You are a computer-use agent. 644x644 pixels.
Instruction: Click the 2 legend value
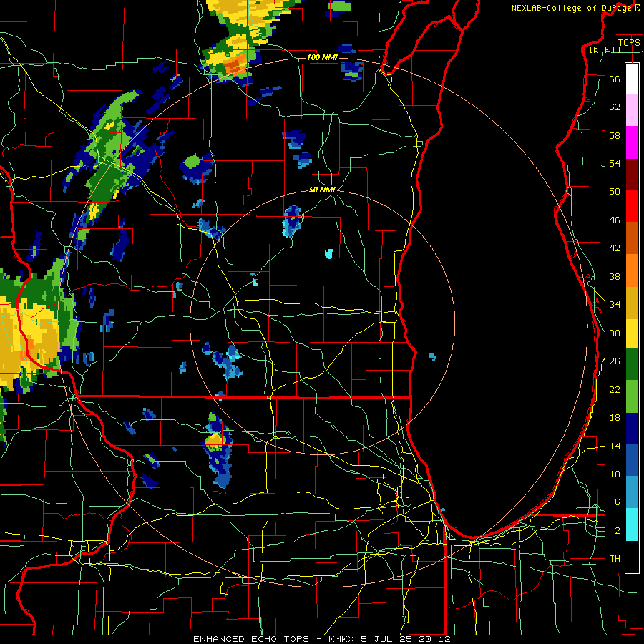tap(617, 530)
